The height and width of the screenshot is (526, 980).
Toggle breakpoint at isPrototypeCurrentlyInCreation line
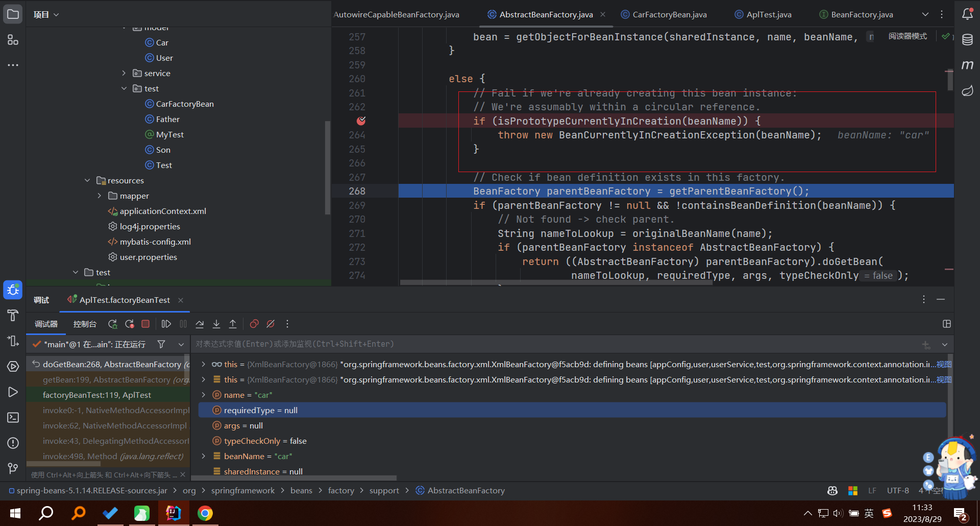point(361,121)
